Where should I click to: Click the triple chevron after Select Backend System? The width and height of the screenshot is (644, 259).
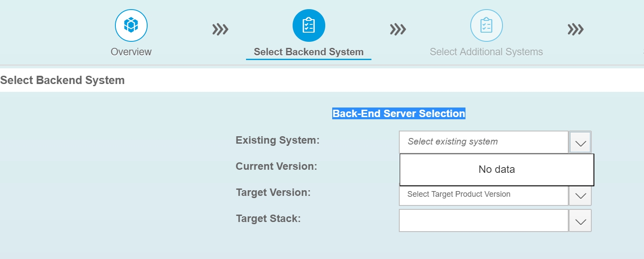pyautogui.click(x=398, y=30)
